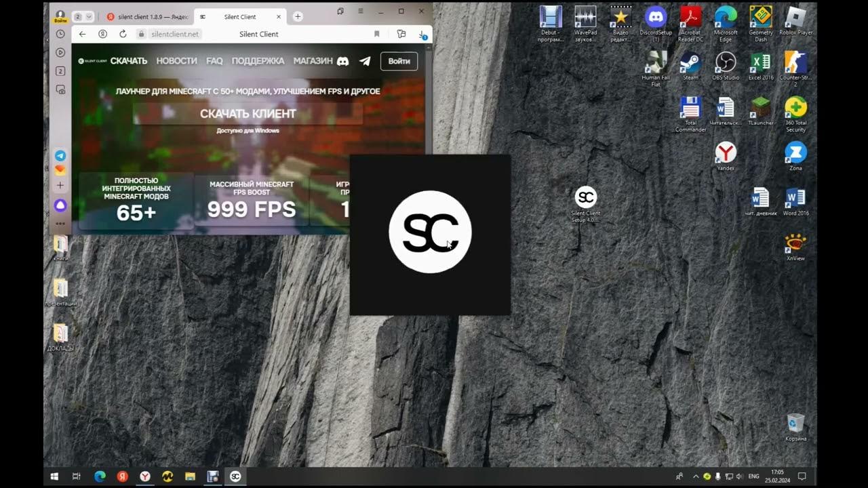Expand the tab group dropdown arrow
Screen dimensions: 868x488
(89, 16)
